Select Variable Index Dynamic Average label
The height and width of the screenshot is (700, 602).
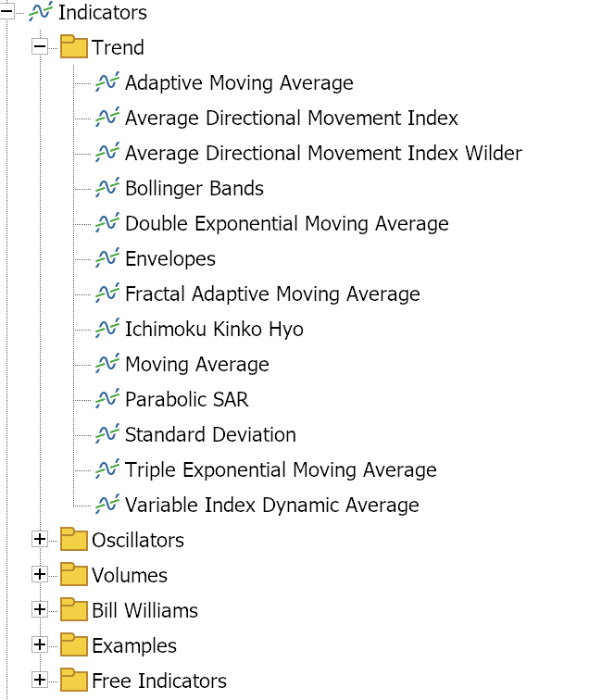[x=271, y=506]
